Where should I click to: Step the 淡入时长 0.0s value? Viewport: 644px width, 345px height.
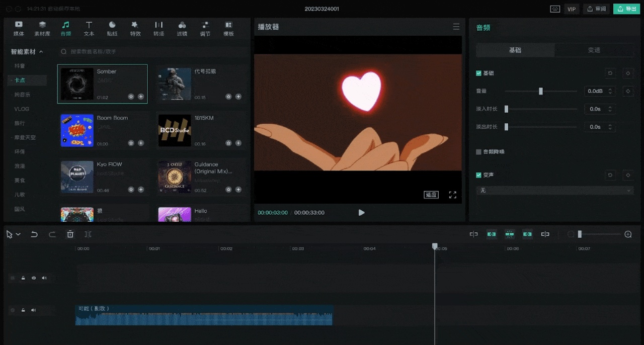tap(610, 109)
